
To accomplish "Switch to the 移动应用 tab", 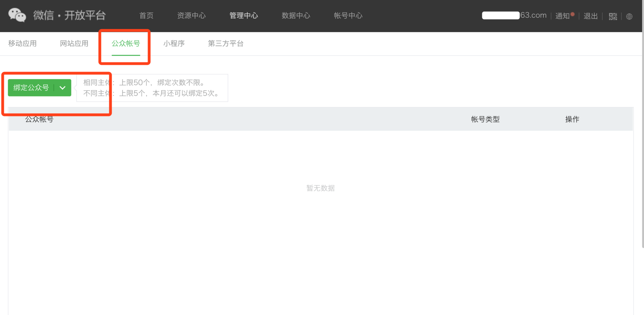I will (22, 44).
